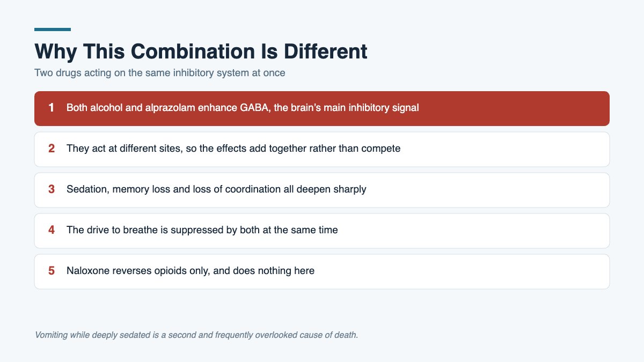Click the red number 3 marker

(x=52, y=189)
